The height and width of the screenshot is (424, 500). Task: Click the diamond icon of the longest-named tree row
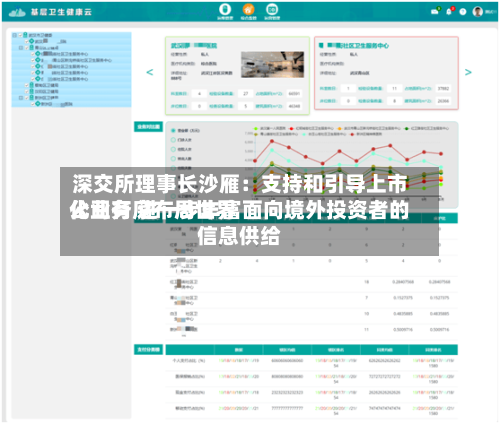pos(38,60)
